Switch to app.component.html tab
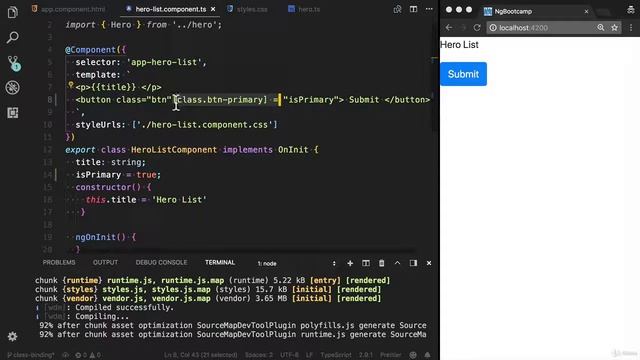The height and width of the screenshot is (360, 640). tap(69, 9)
